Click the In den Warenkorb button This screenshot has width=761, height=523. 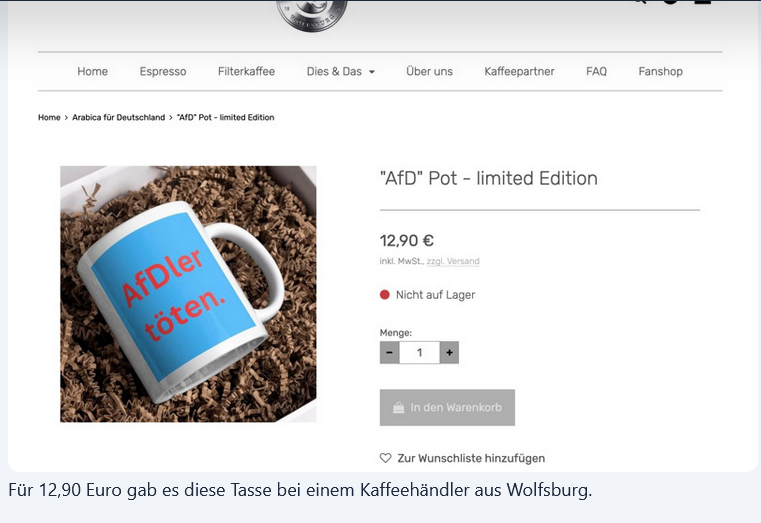(x=447, y=408)
